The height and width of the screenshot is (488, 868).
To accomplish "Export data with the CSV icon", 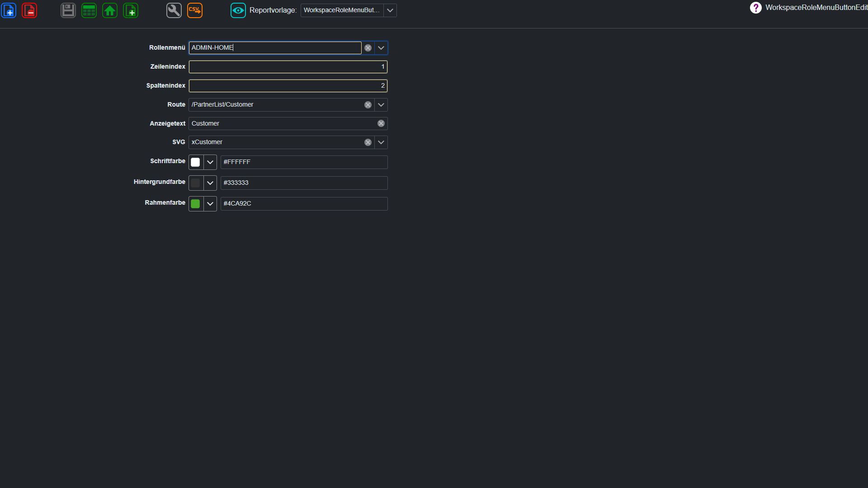I will (x=195, y=10).
